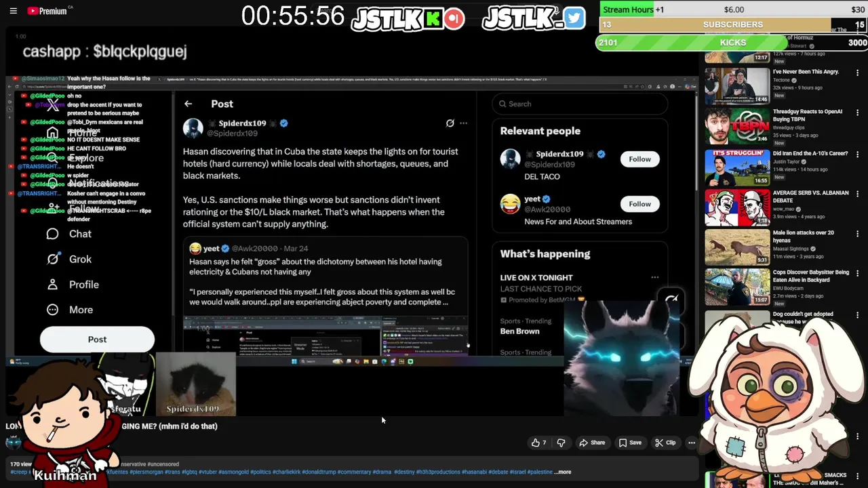
Task: Click 'LIVE ON X TONIGHT' heading
Action: [536, 277]
